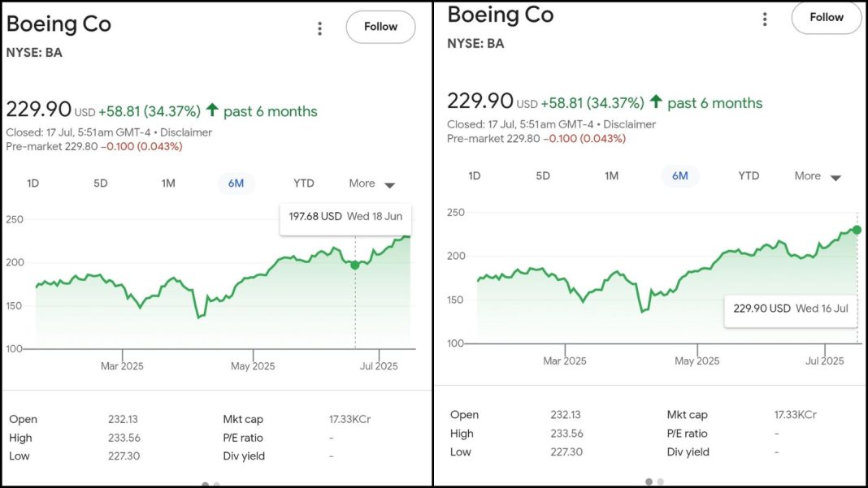Click the page indicator dots below left panel

point(209,485)
